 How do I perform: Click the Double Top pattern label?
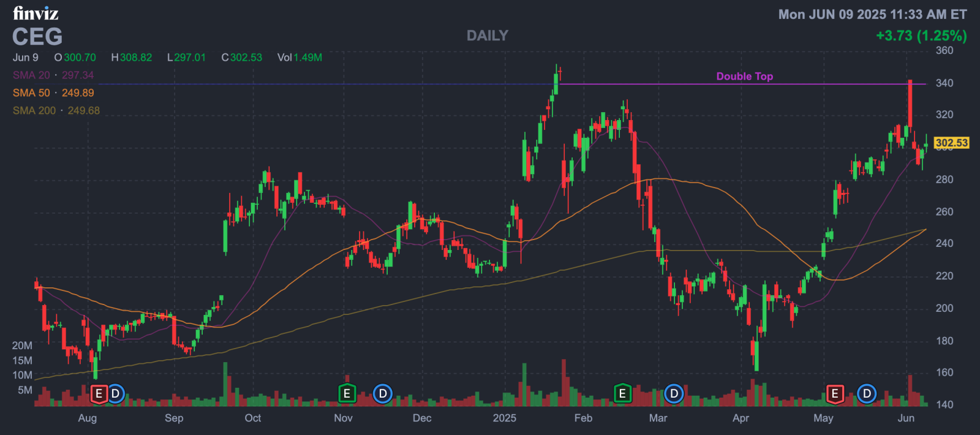(x=744, y=77)
